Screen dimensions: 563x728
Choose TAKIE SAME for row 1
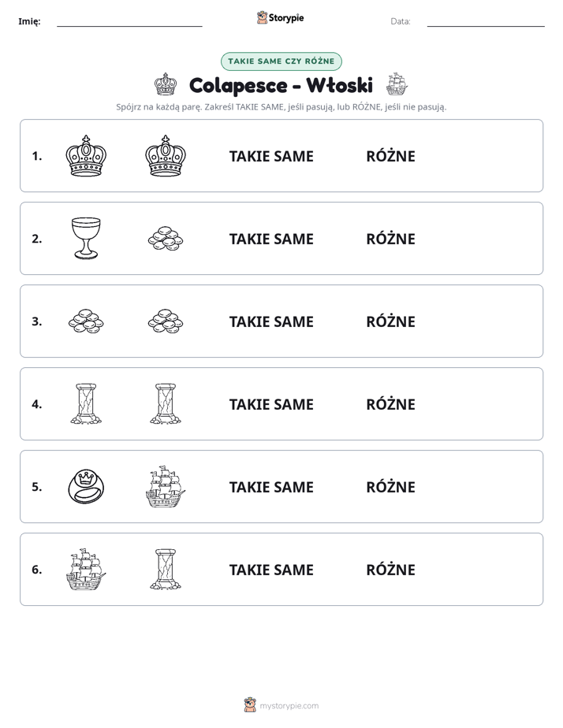[271, 156]
